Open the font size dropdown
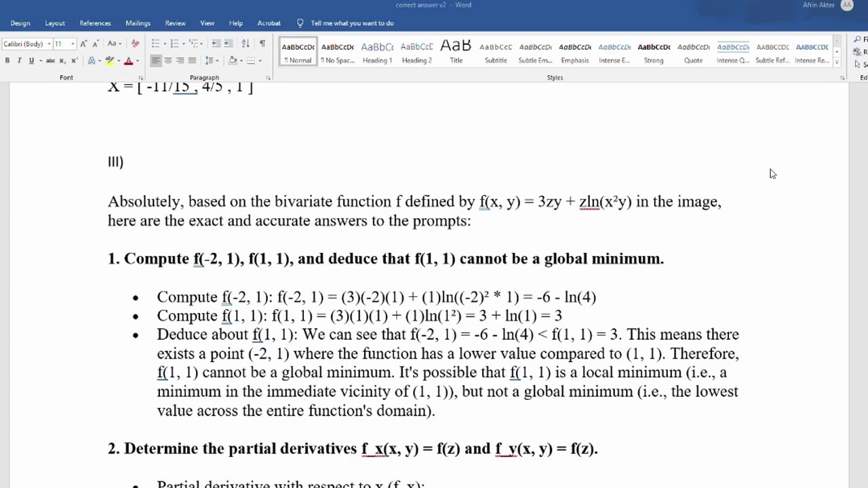 [x=73, y=44]
